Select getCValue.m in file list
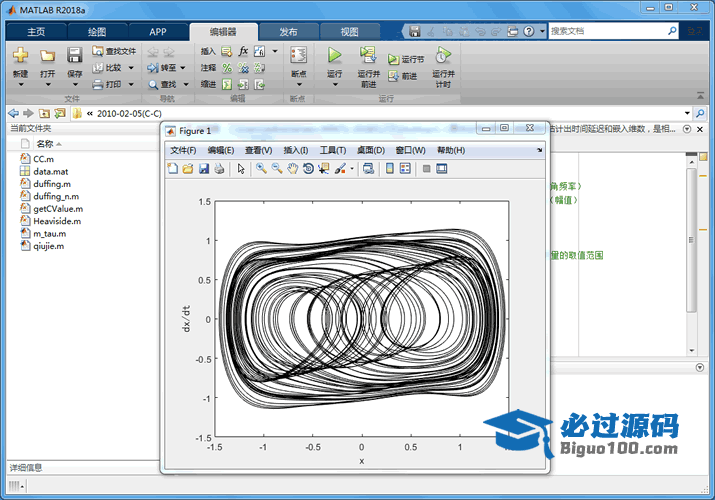 tap(58, 209)
